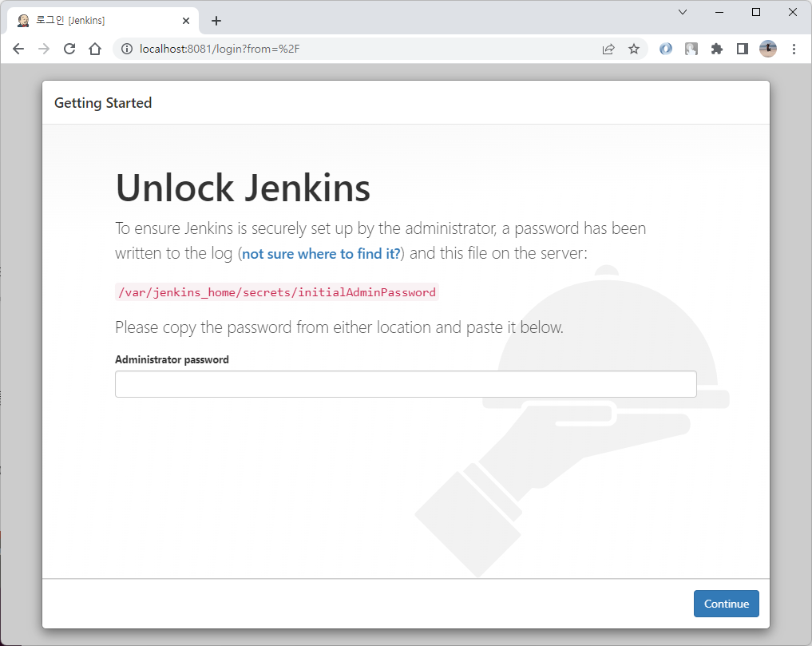Maximize the browser window
The width and height of the screenshot is (812, 646).
click(x=756, y=12)
